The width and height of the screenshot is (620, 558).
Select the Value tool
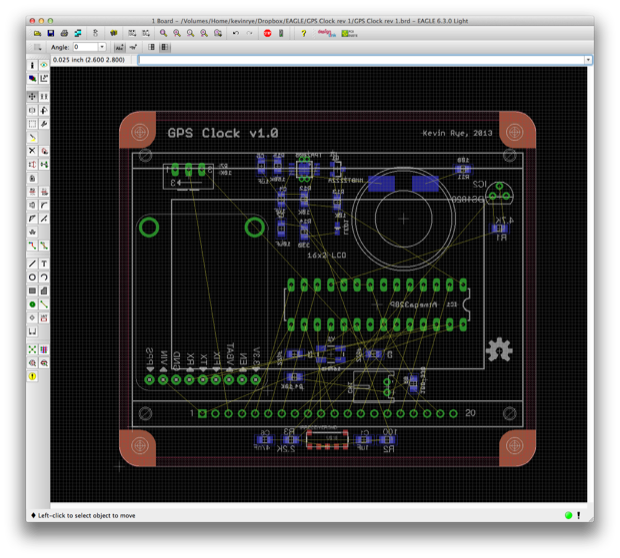click(44, 192)
